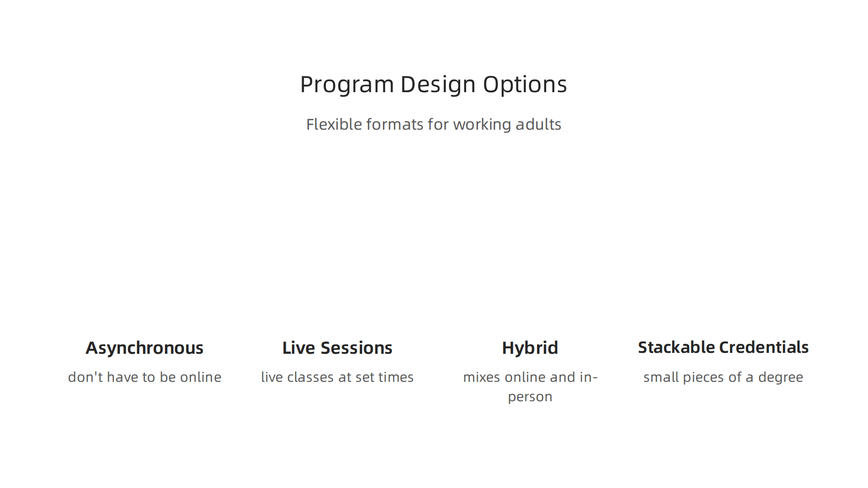This screenshot has width=868, height=488.
Task: Click the word Sessions in the heading
Action: click(x=356, y=348)
